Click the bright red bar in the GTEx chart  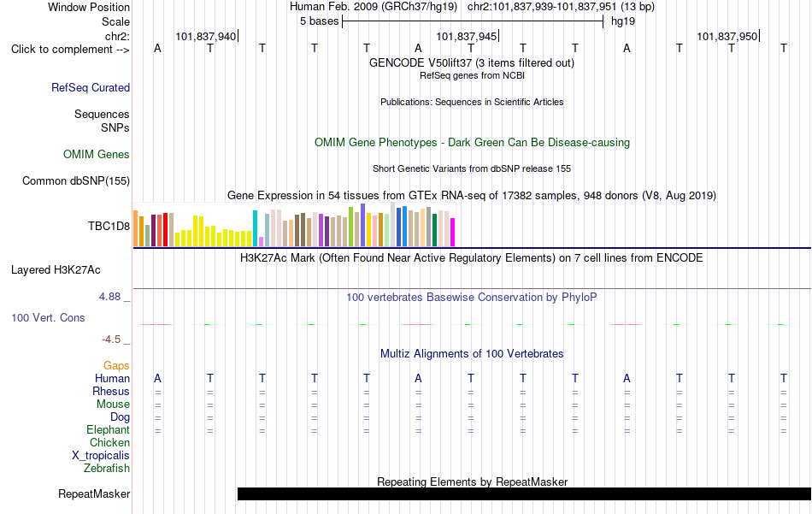(x=165, y=229)
